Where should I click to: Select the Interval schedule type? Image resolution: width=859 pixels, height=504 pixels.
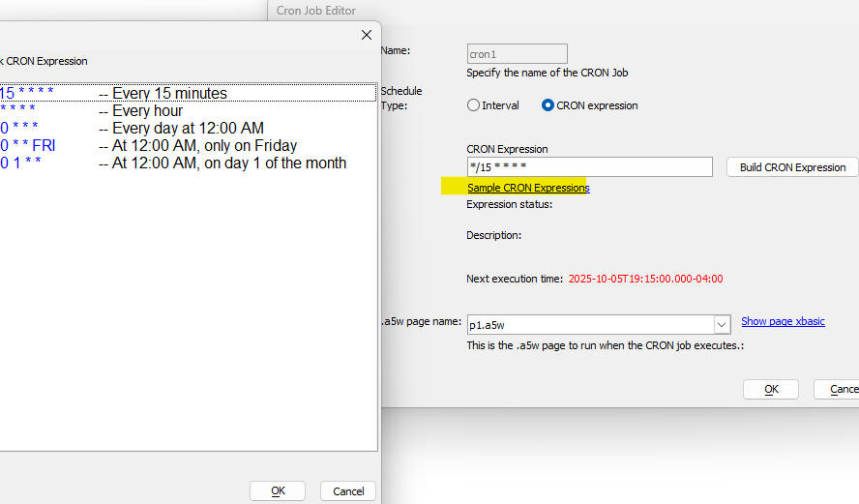pos(474,105)
